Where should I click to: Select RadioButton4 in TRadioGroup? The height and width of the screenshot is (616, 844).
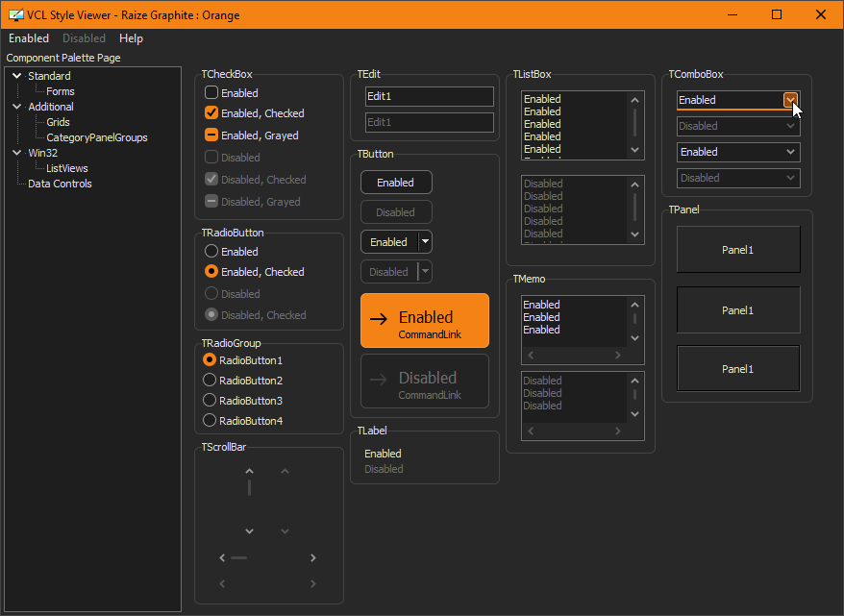tap(210, 420)
